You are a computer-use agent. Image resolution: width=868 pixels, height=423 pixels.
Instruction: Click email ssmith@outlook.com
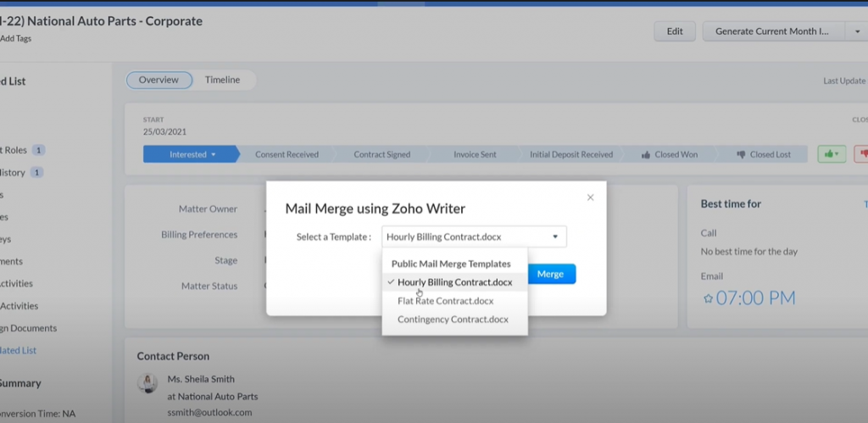(209, 413)
